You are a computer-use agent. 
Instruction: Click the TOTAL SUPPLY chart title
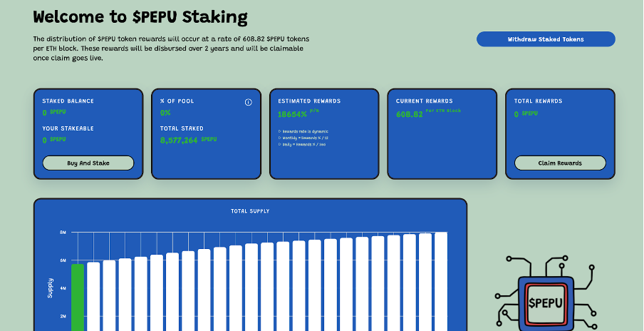[x=250, y=211]
